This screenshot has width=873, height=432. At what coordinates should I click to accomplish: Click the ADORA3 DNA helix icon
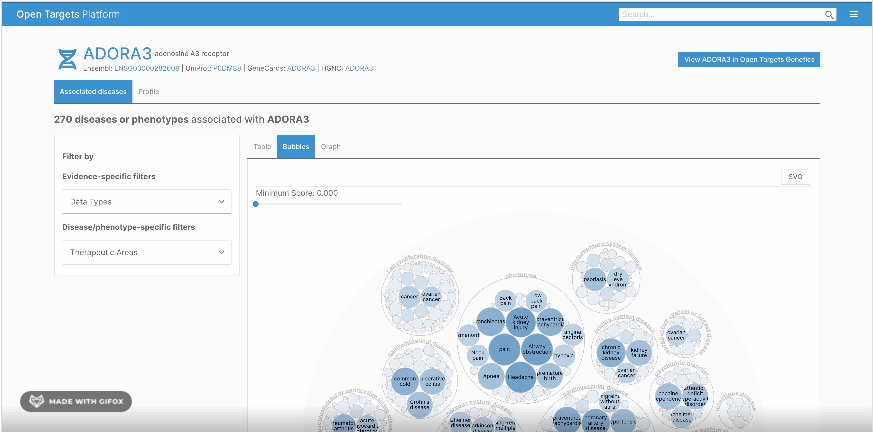[67, 59]
